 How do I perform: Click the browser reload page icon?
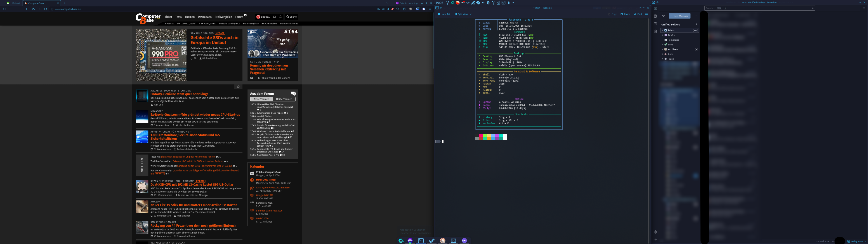45,9
